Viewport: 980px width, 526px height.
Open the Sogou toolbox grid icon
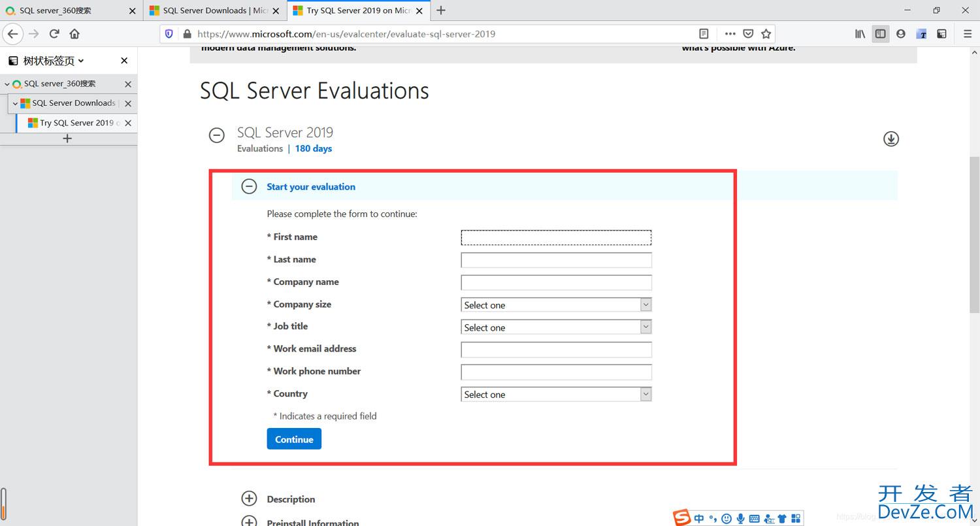click(x=796, y=518)
